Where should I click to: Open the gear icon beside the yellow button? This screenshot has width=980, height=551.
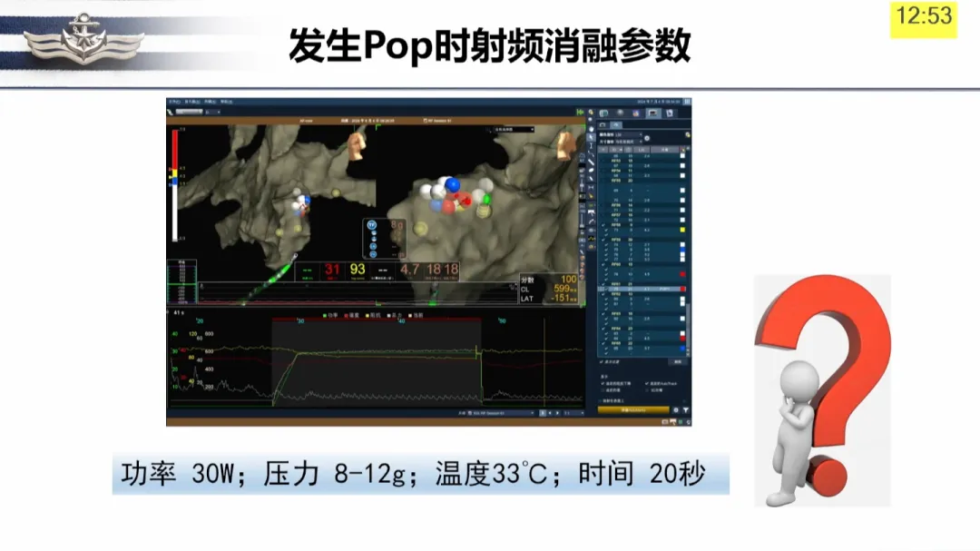point(676,409)
